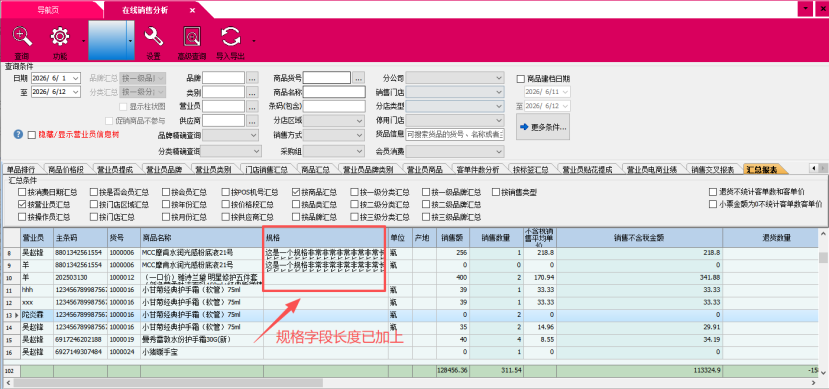Switch to the 门店销售汇总 tab
This screenshot has height=389, width=829.
267,170
